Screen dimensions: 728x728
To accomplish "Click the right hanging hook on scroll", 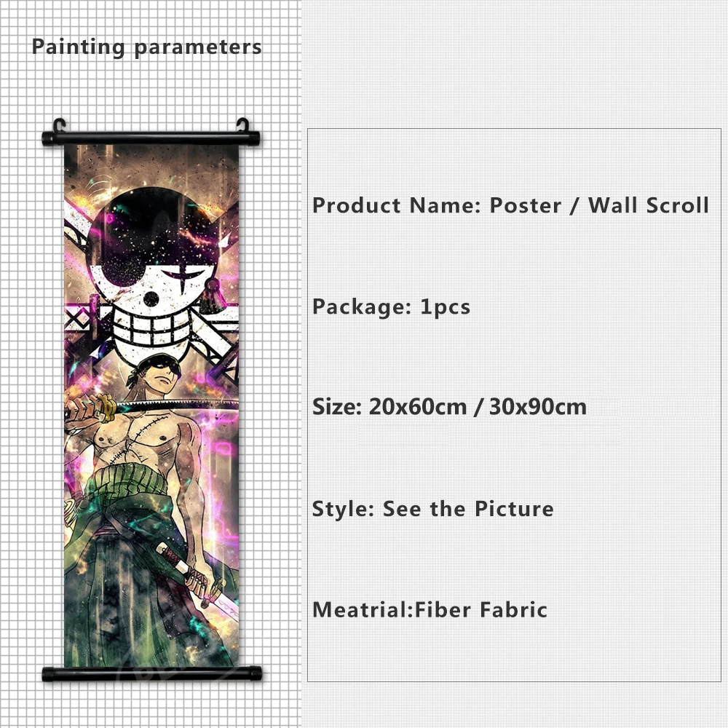I will pyautogui.click(x=243, y=125).
